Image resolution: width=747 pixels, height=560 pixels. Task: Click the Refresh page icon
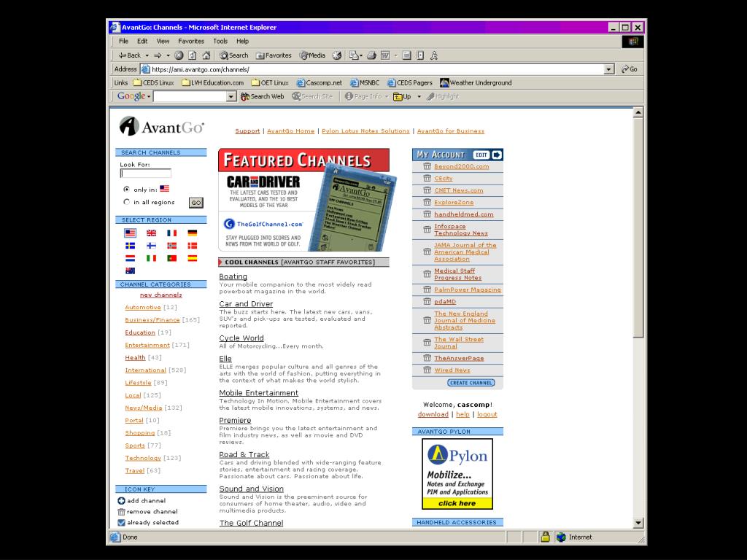(192, 55)
